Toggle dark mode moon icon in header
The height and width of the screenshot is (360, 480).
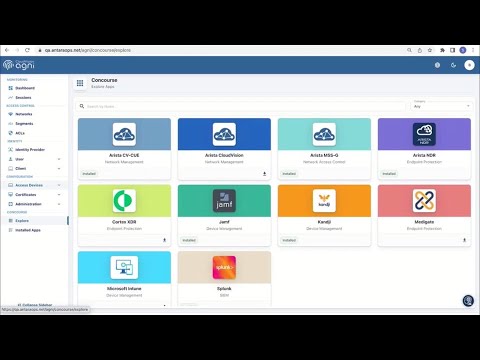click(453, 65)
